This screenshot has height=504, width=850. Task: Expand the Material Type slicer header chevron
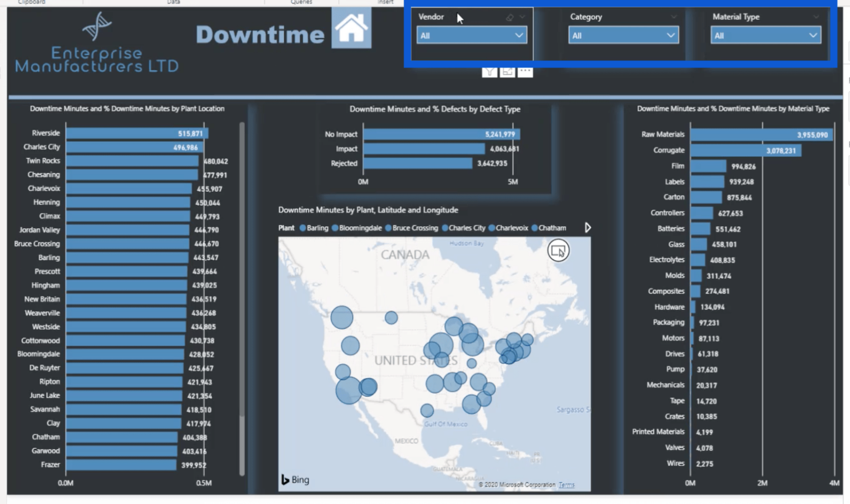click(x=816, y=17)
